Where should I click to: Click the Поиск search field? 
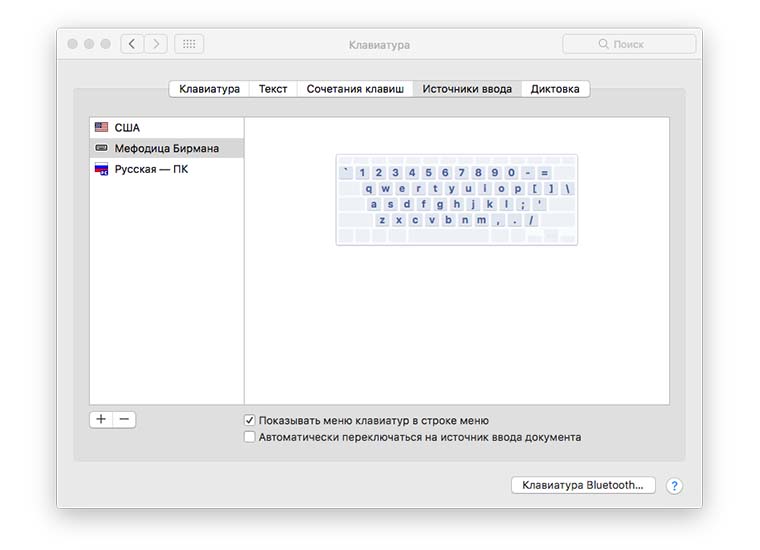pos(629,44)
